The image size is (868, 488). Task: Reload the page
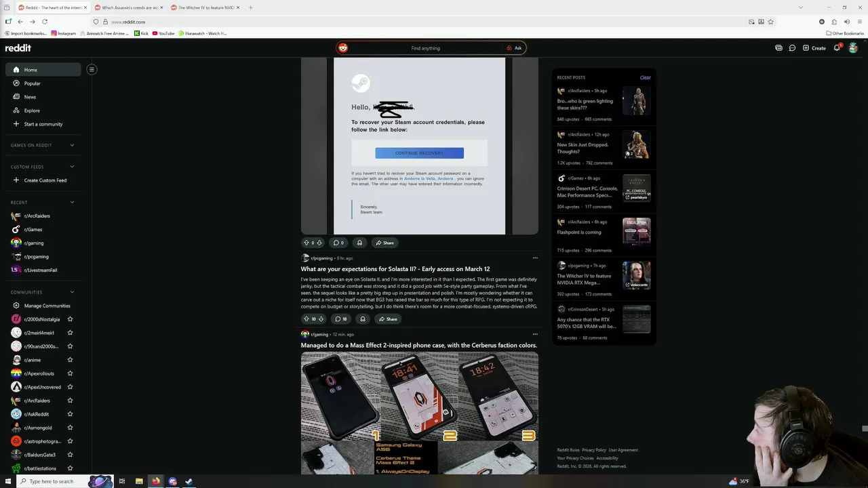[x=45, y=22]
